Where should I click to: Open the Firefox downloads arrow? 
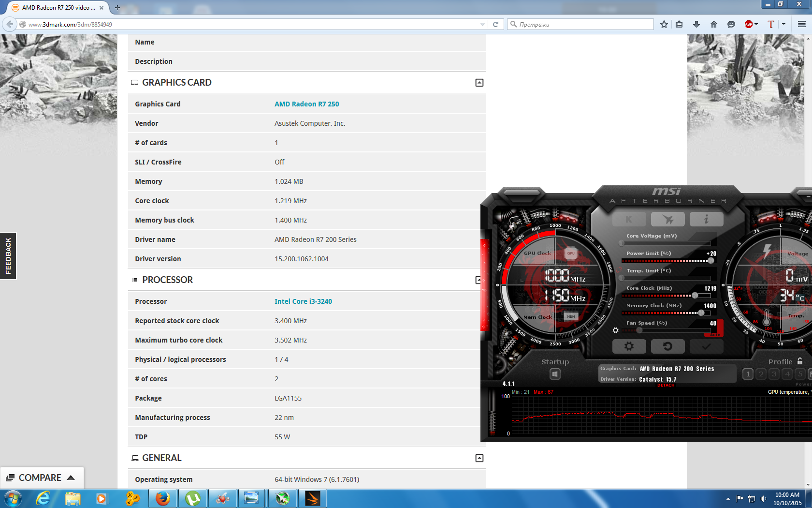point(696,24)
